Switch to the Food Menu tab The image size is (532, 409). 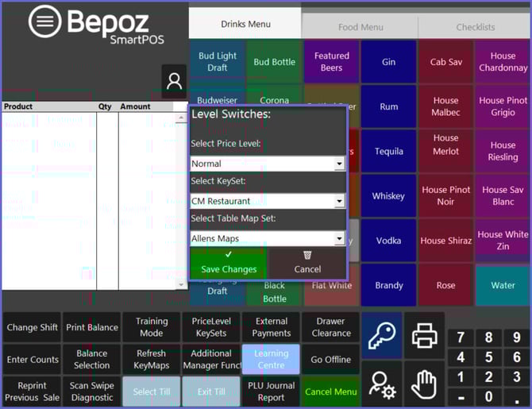[360, 27]
